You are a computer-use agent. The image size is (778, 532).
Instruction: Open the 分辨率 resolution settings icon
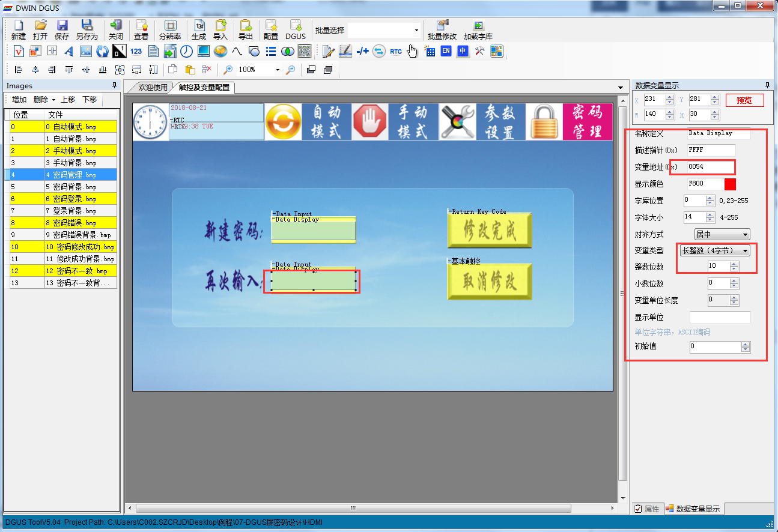[170, 29]
